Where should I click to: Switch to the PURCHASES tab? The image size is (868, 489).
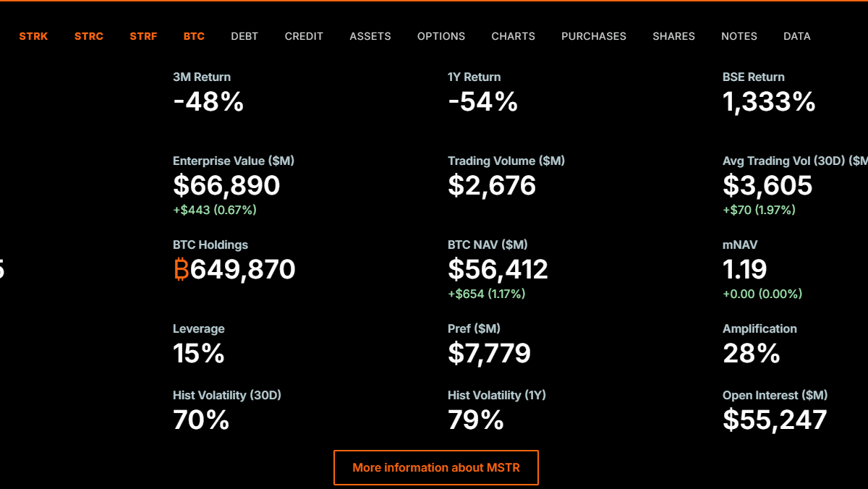(x=594, y=36)
